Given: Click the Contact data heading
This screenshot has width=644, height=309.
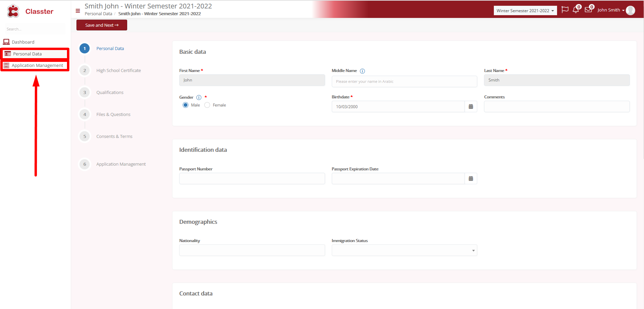Looking at the screenshot, I should 196,293.
